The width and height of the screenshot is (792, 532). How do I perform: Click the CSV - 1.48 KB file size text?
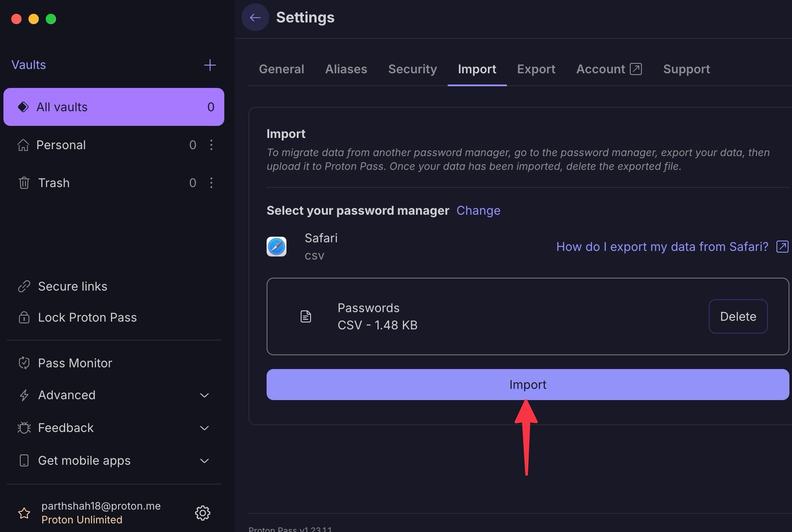[x=377, y=325]
